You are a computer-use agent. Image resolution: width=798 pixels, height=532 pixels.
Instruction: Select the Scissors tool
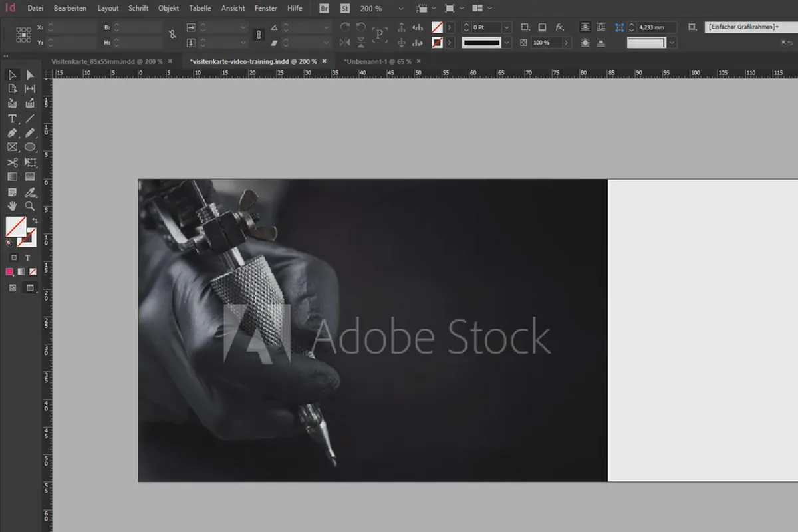pyautogui.click(x=12, y=162)
